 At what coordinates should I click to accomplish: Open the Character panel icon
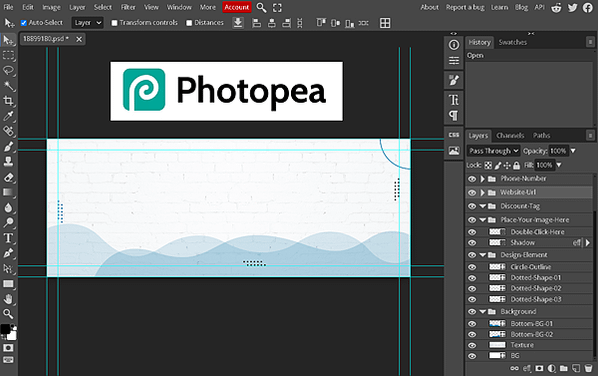click(454, 100)
